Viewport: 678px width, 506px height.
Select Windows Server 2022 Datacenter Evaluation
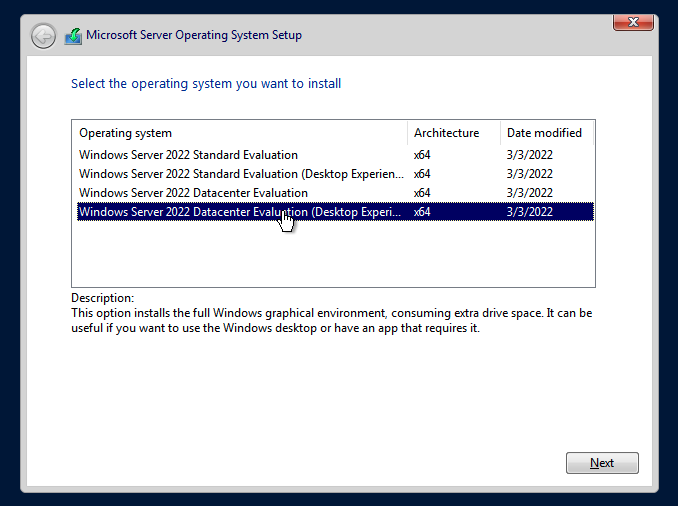[335, 193]
